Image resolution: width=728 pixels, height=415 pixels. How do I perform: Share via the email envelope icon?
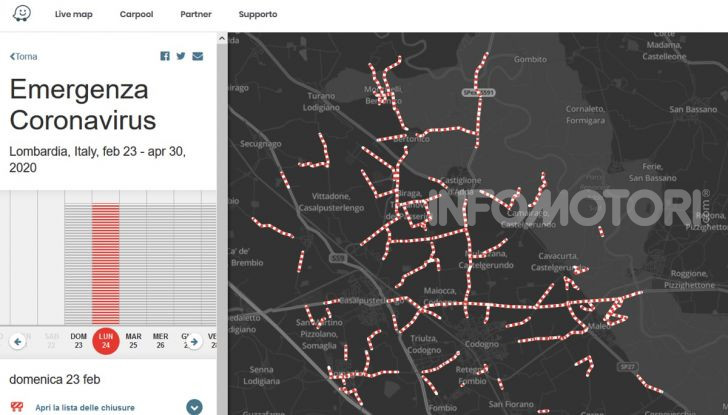(198, 56)
